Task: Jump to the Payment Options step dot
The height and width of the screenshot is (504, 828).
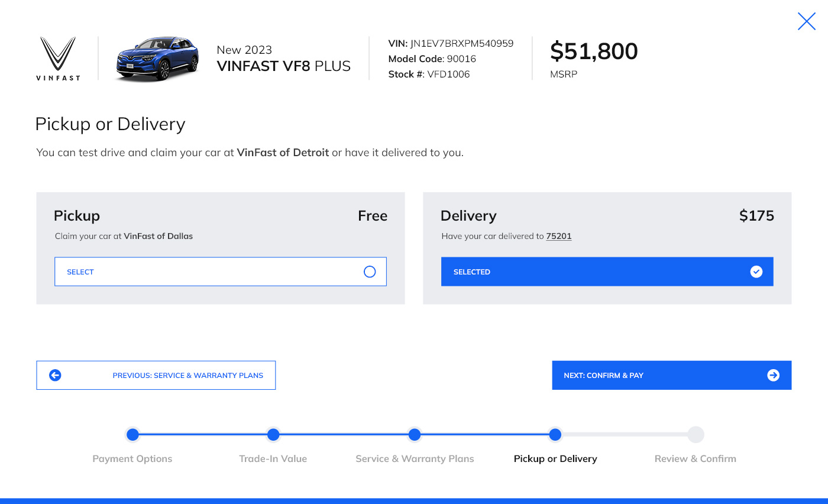Action: click(132, 435)
